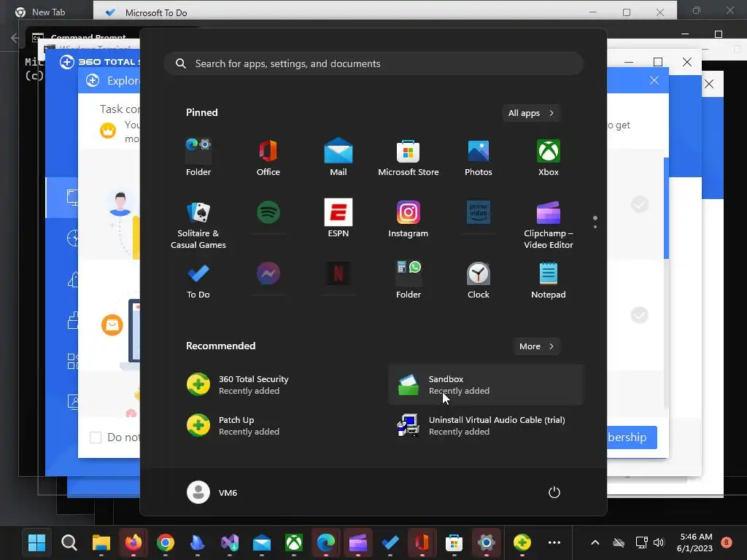The image size is (747, 560).
Task: Show taskbar overflow apps ellipsis
Action: pos(554,542)
